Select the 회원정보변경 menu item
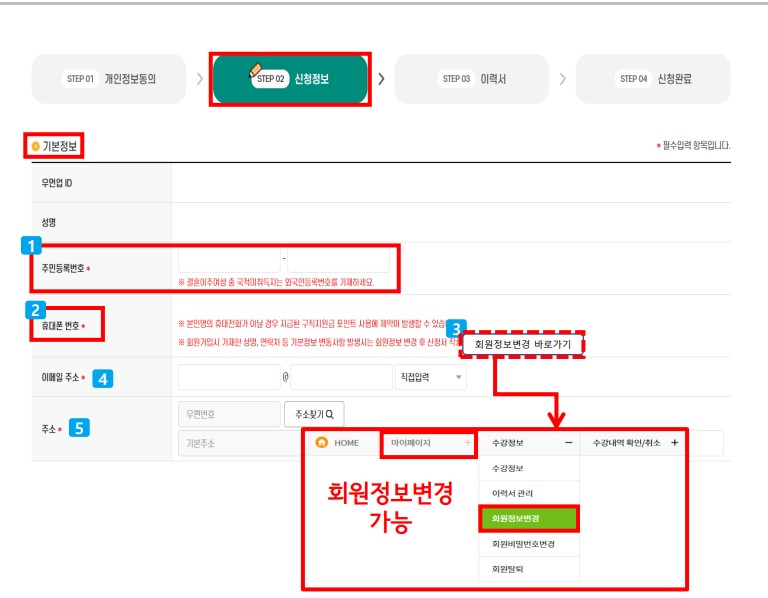This screenshot has width=768, height=598. [529, 519]
